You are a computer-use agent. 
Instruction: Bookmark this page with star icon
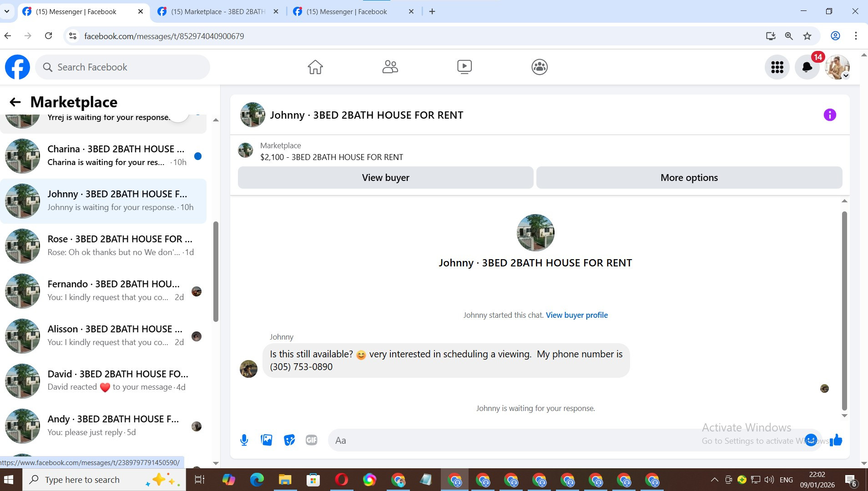807,36
